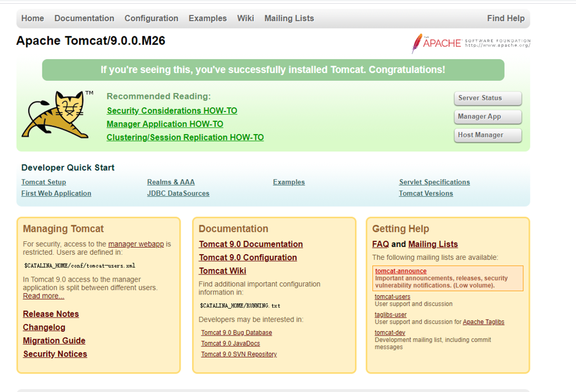Open Mailing Lists in top navigation bar

tap(289, 19)
